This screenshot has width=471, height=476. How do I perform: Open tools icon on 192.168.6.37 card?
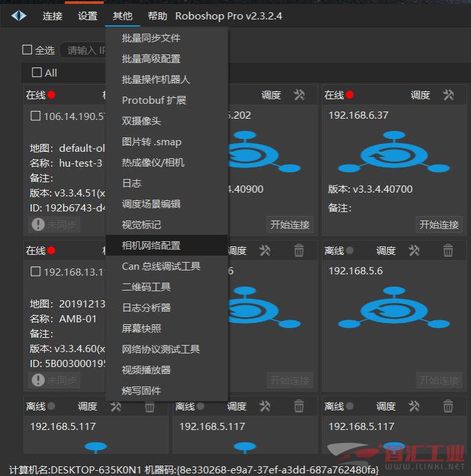[x=448, y=95]
